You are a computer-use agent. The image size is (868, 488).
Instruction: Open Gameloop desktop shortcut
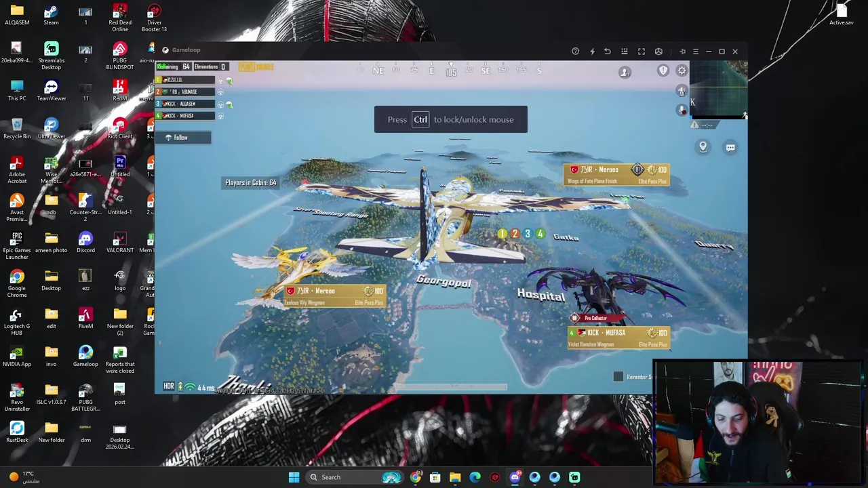point(85,357)
